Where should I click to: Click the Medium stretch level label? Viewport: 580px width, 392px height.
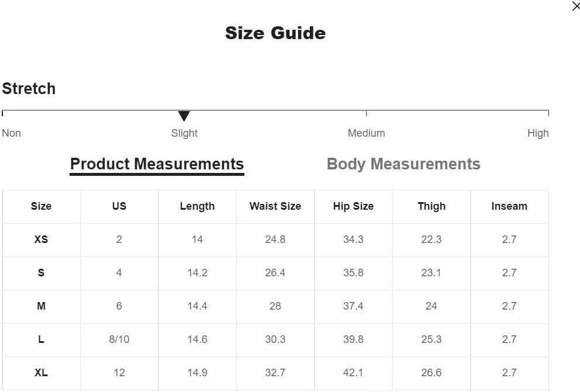pyautogui.click(x=366, y=133)
